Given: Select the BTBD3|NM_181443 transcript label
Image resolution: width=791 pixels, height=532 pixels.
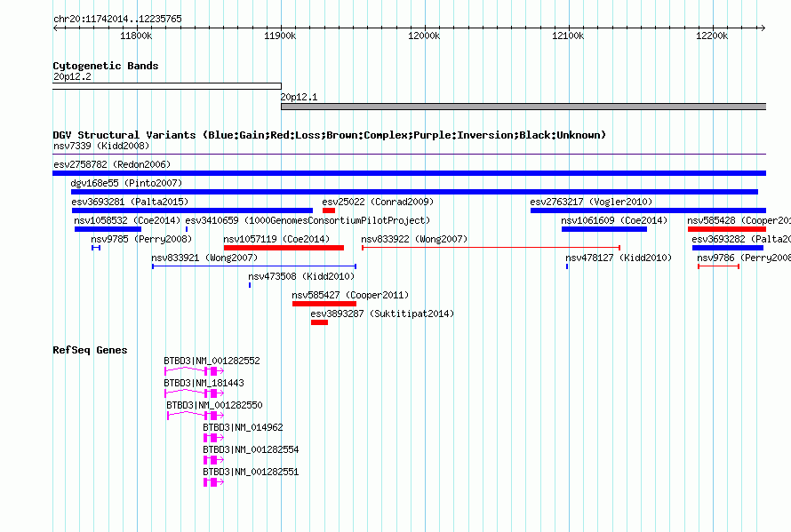Looking at the screenshot, I should tap(204, 383).
